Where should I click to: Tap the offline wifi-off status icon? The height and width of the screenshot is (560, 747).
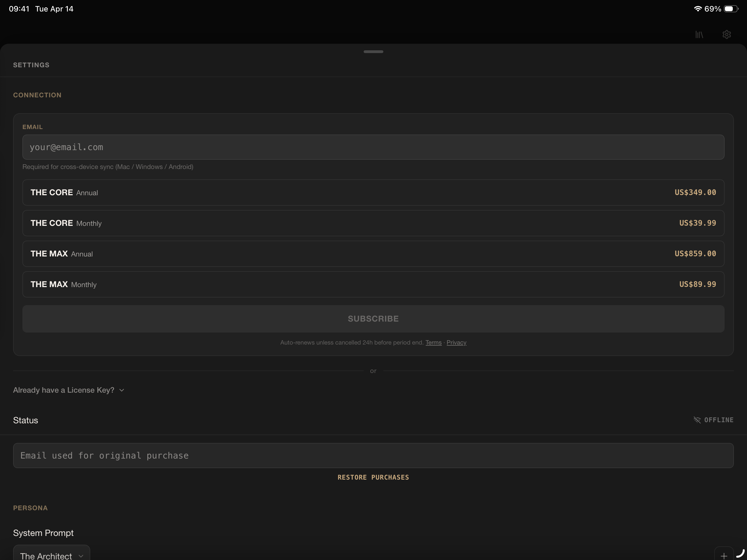coord(697,420)
